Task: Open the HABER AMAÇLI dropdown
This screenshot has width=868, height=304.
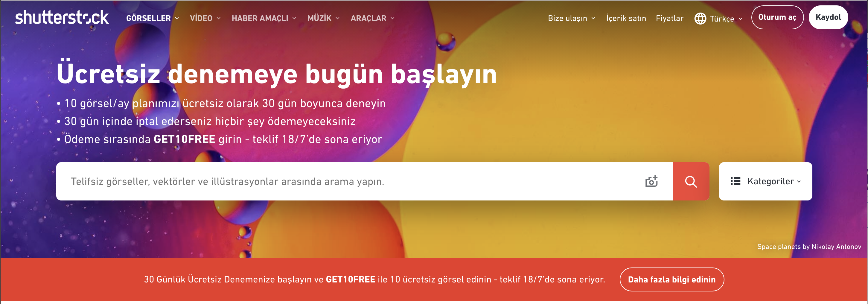Action: 264,18
